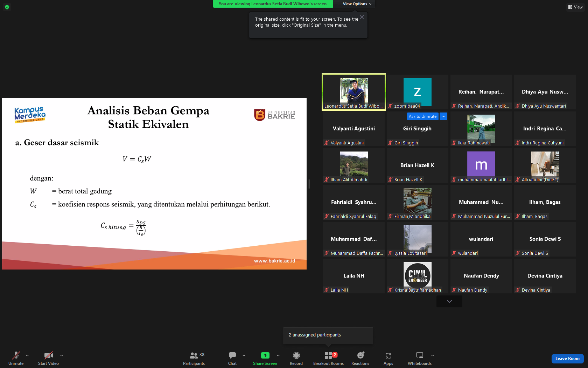Change layout with the View button
The image size is (588, 368).
pyautogui.click(x=575, y=7)
